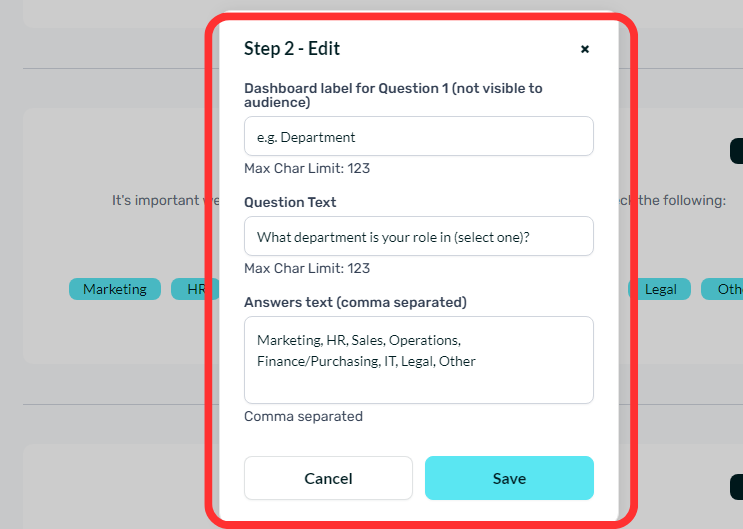Cancel the edit dialog

(328, 478)
